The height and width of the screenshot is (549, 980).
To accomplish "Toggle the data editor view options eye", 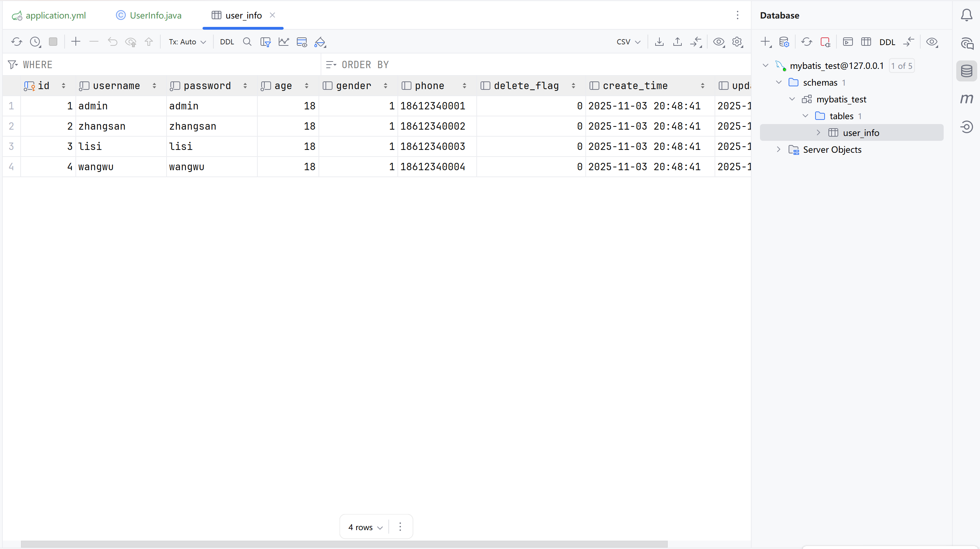I will (x=718, y=42).
